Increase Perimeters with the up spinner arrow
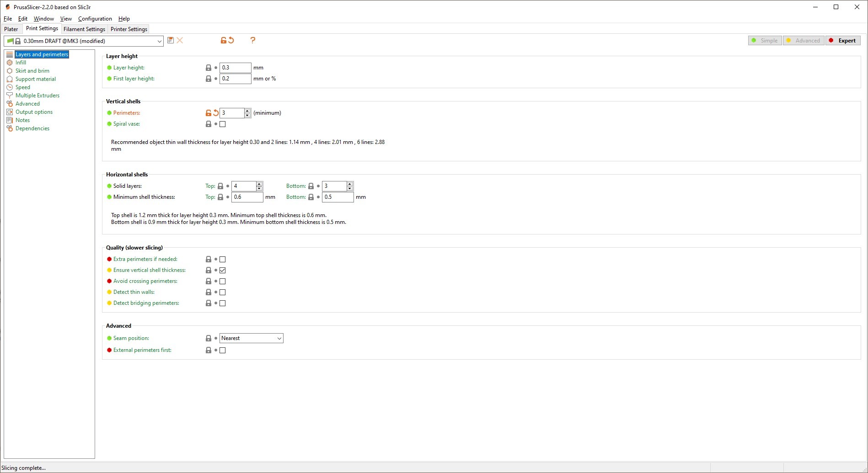Viewport: 868px width, 473px height. tap(247, 111)
